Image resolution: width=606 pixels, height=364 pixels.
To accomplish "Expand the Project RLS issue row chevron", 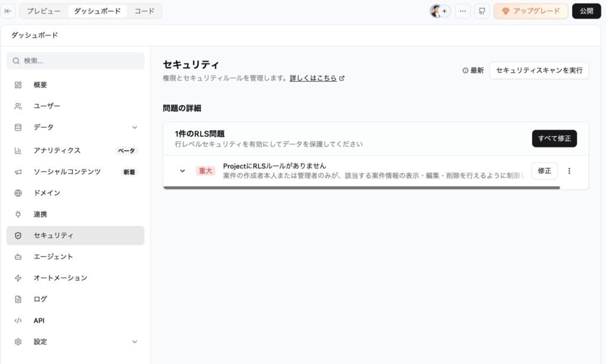I will point(182,171).
